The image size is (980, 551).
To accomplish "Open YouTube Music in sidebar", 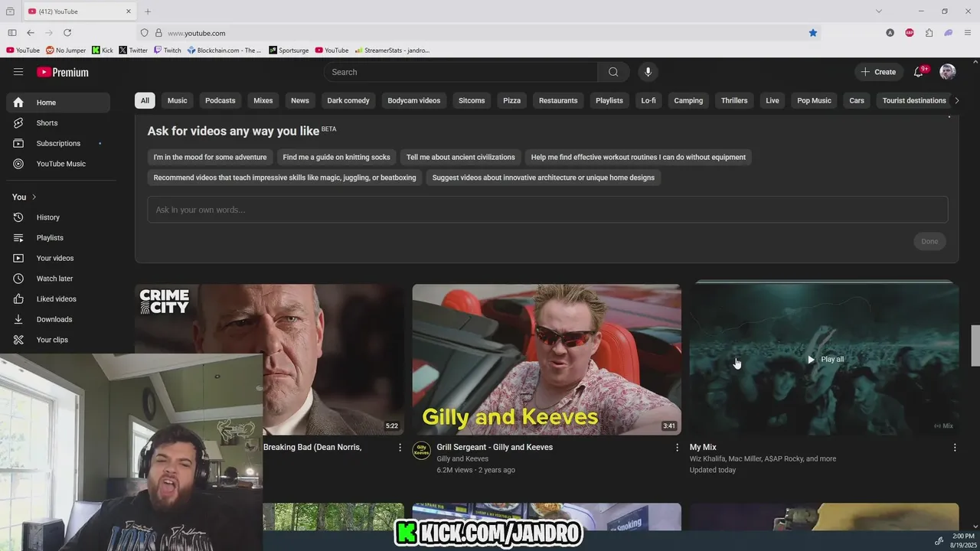I will tap(58, 164).
